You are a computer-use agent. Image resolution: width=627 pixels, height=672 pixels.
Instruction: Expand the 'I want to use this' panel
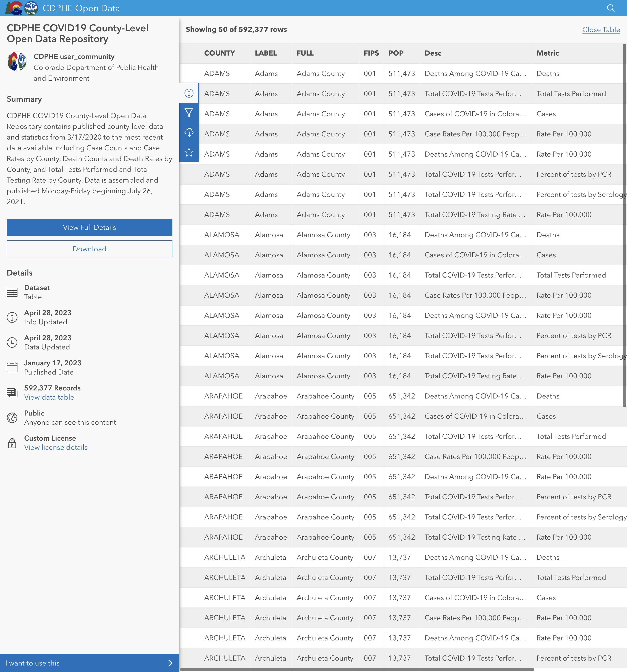click(89, 663)
